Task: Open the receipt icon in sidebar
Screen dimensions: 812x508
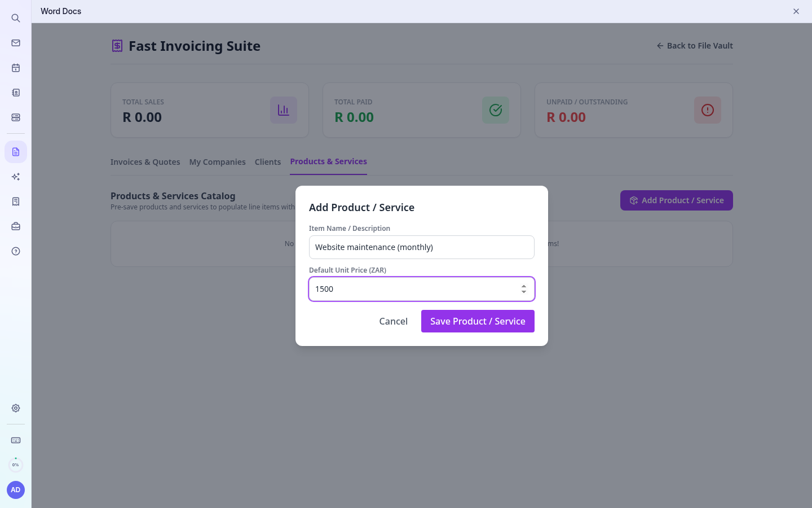Action: click(16, 202)
